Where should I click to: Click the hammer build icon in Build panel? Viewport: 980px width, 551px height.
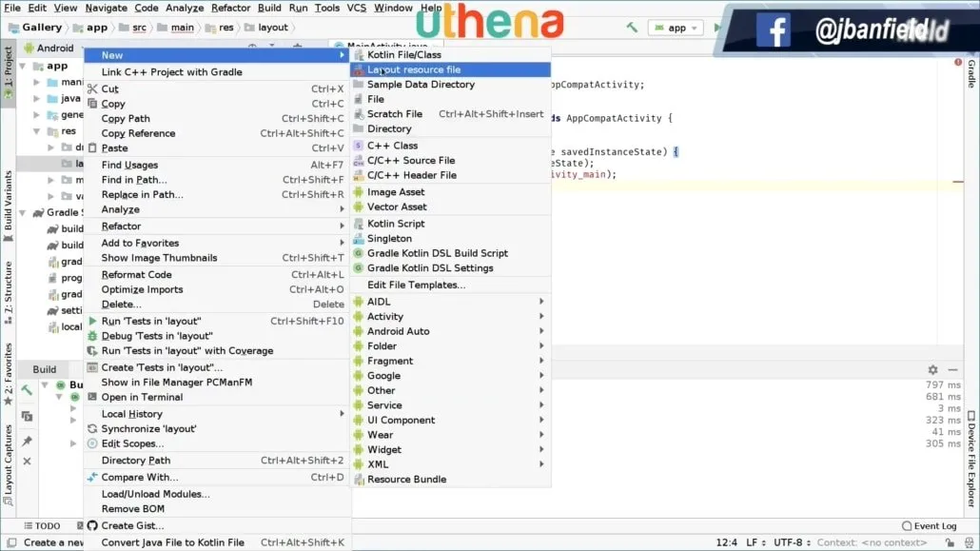click(x=27, y=390)
